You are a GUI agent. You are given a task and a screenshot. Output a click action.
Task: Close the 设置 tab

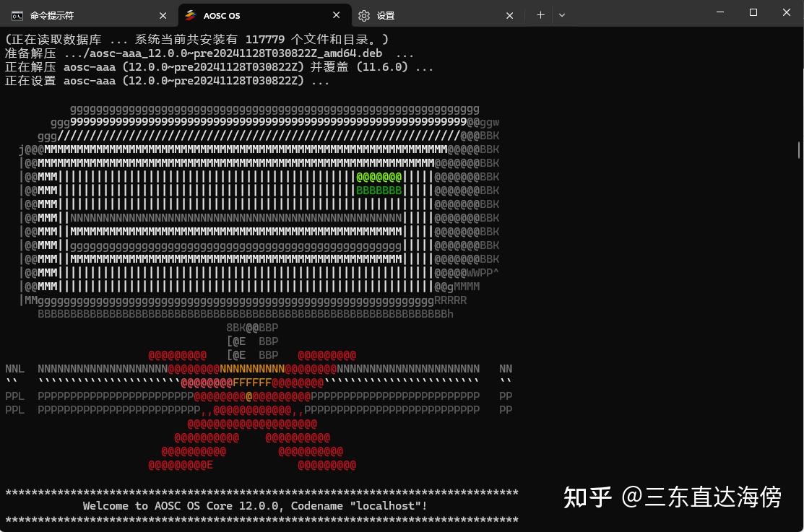509,14
